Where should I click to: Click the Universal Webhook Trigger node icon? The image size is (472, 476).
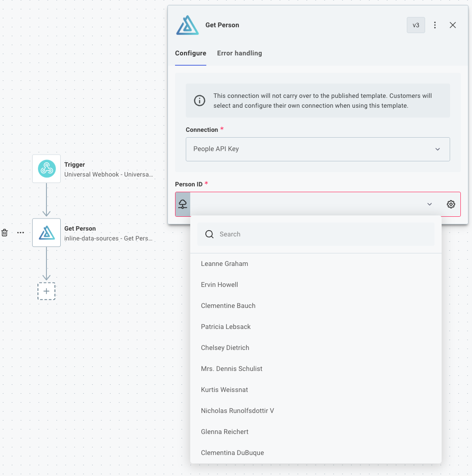(x=46, y=168)
